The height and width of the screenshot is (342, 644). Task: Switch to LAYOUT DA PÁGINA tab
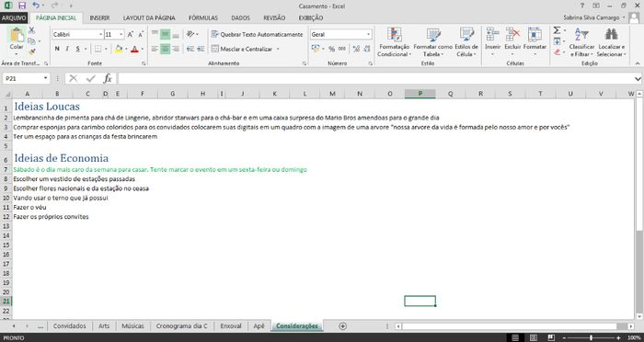coord(149,17)
